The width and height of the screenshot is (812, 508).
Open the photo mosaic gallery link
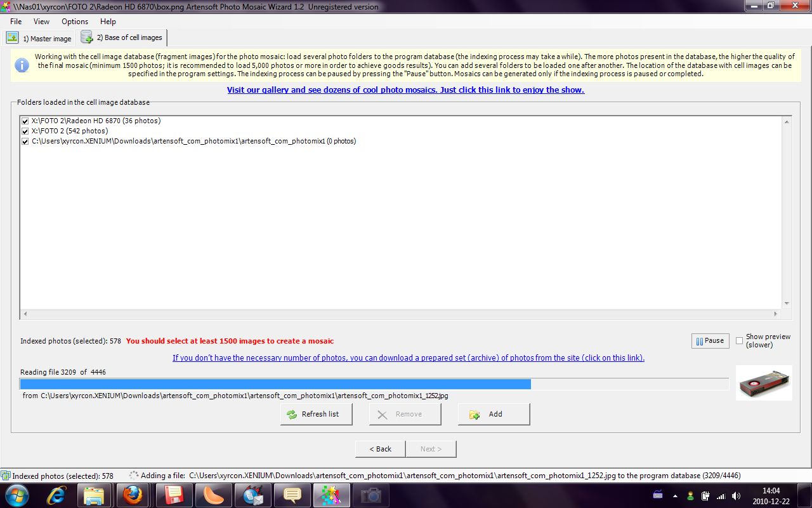(405, 90)
